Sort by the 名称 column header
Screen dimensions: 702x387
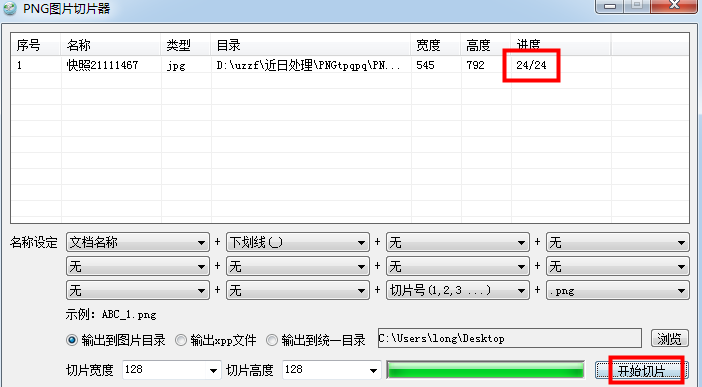[111, 45]
